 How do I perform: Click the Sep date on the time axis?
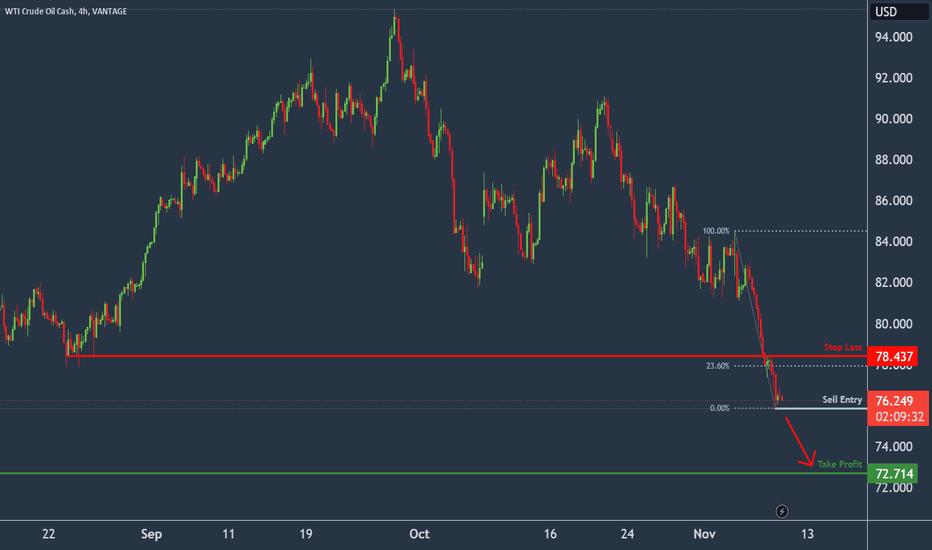[x=151, y=535]
